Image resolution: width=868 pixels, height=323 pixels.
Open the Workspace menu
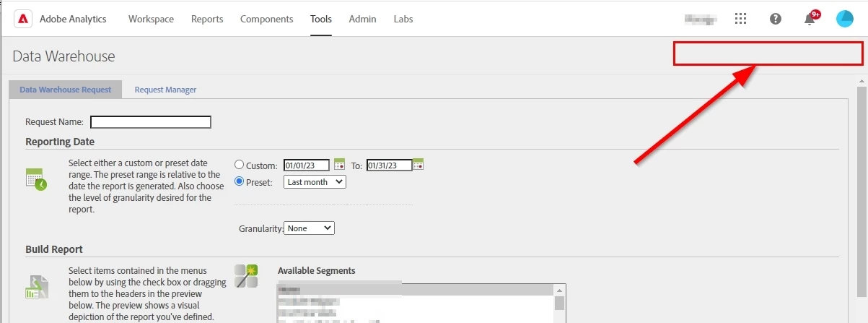tap(151, 19)
